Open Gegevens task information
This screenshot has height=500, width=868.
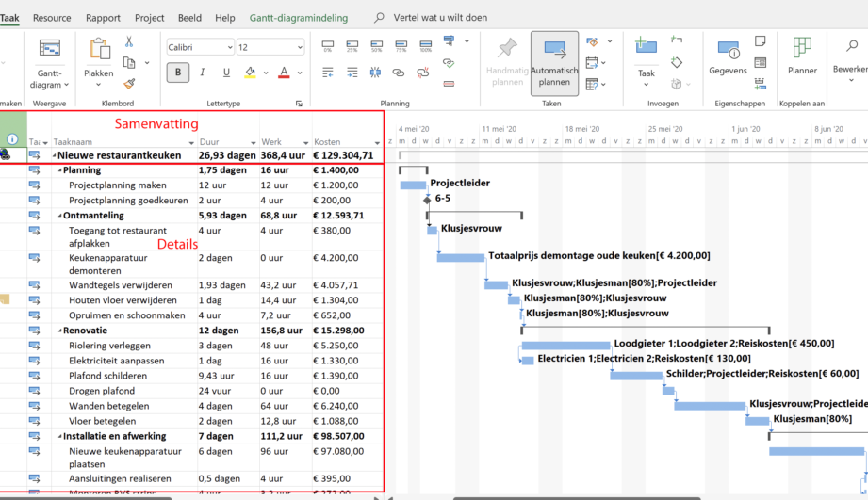pos(728,57)
